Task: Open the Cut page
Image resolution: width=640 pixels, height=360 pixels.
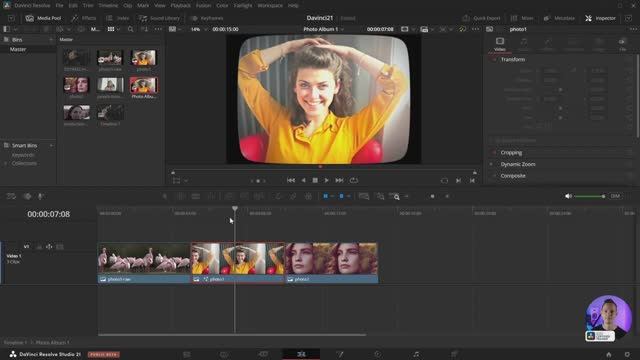Action: (x=263, y=354)
